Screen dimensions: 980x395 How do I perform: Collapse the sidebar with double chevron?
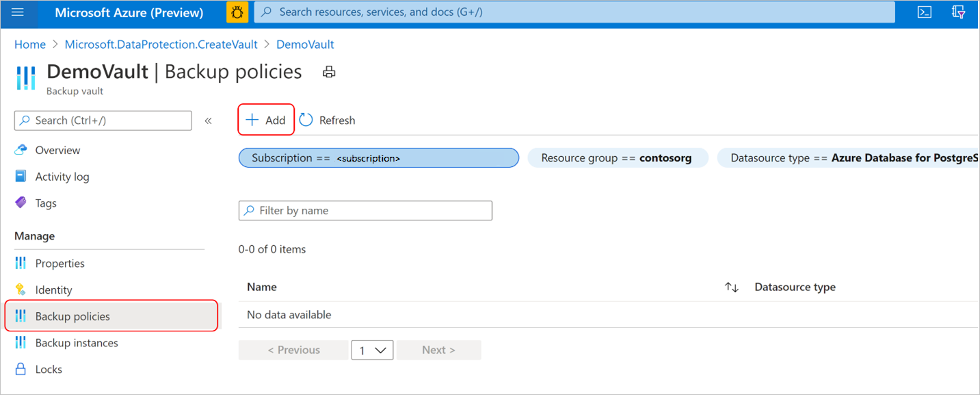(x=208, y=120)
